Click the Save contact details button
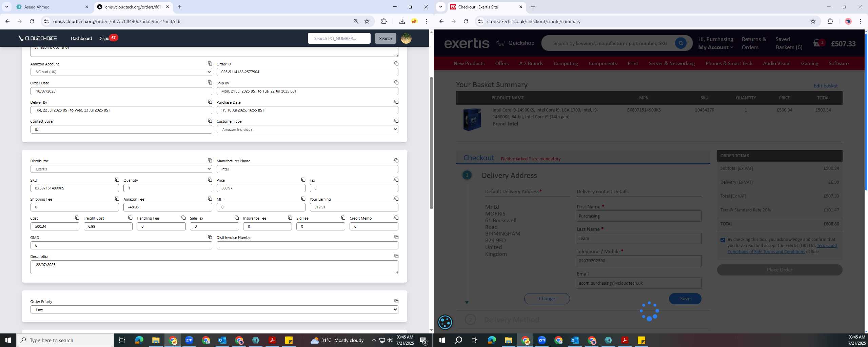The image size is (868, 347). (x=685, y=299)
